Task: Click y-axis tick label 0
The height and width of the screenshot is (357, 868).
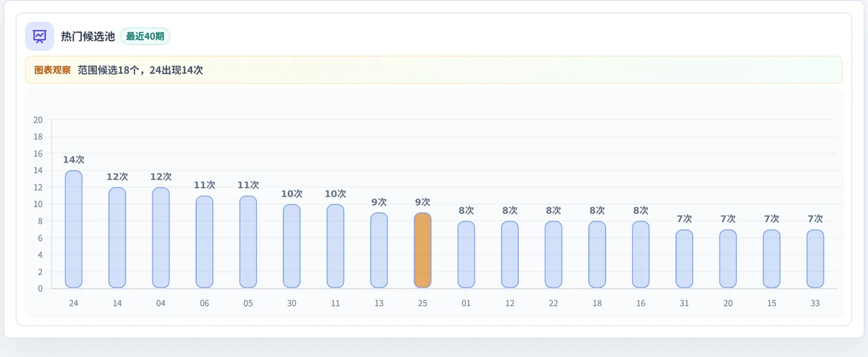Action: click(41, 289)
